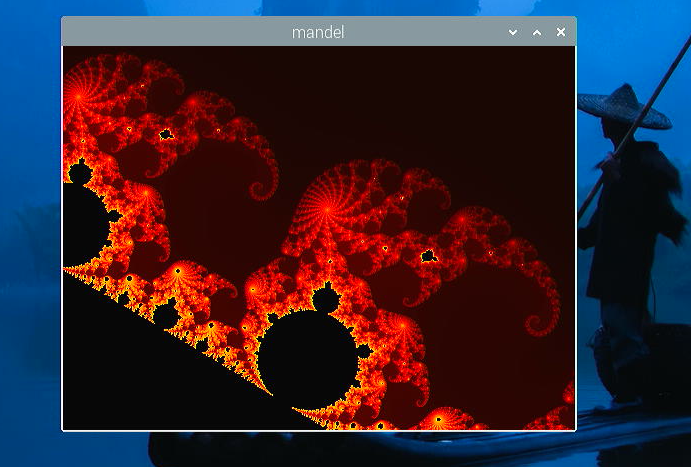
Task: Click the empty title bar area left of the title
Action: [170, 32]
